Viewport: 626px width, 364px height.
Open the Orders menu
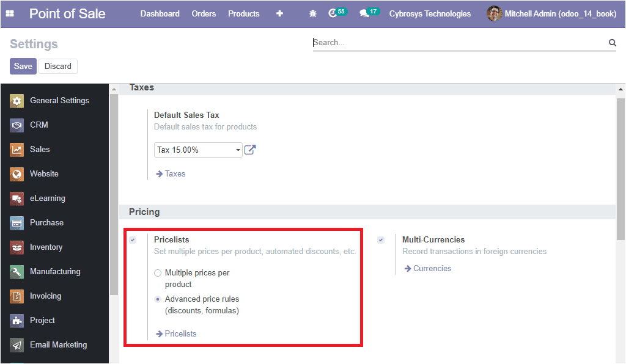204,13
